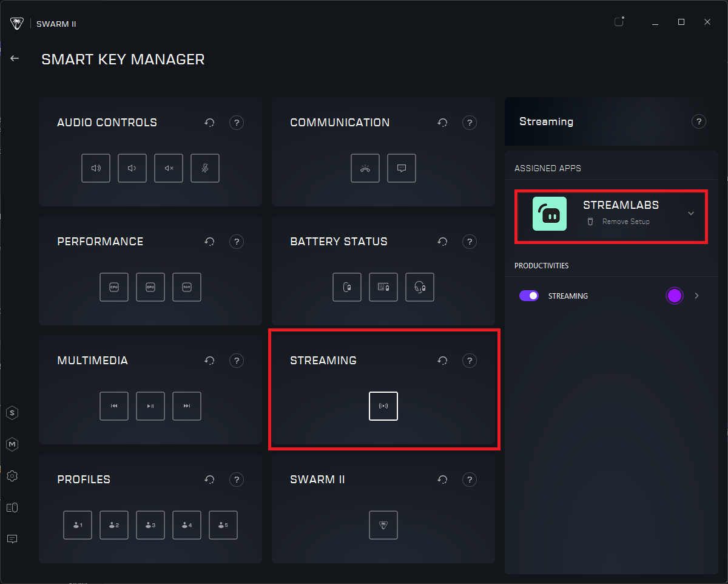This screenshot has width=728, height=584.
Task: Select profile 3 smart key
Action: click(x=150, y=525)
